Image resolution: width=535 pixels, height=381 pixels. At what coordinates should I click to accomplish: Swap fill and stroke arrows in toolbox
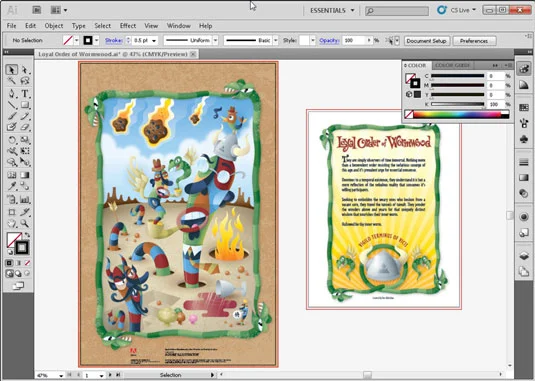(x=27, y=235)
